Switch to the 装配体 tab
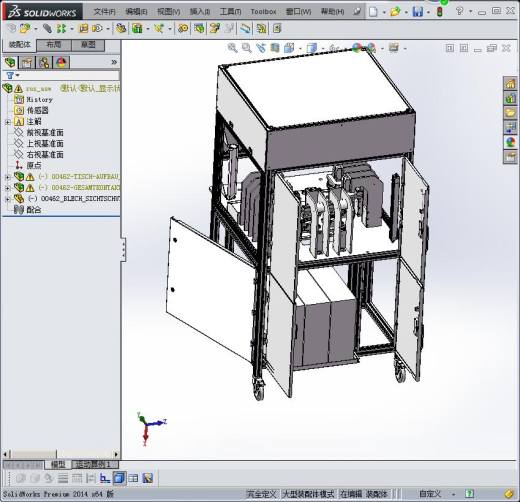The width and height of the screenshot is (520, 502). [19, 45]
